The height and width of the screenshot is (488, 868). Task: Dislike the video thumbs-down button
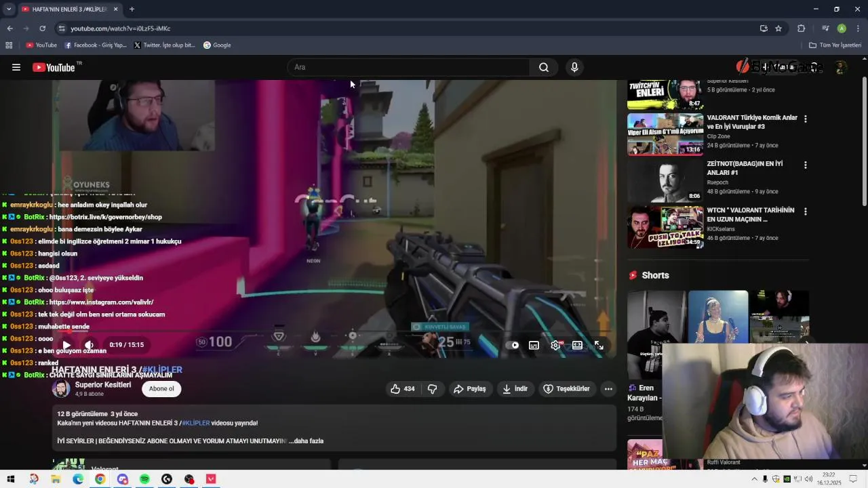[x=432, y=388]
